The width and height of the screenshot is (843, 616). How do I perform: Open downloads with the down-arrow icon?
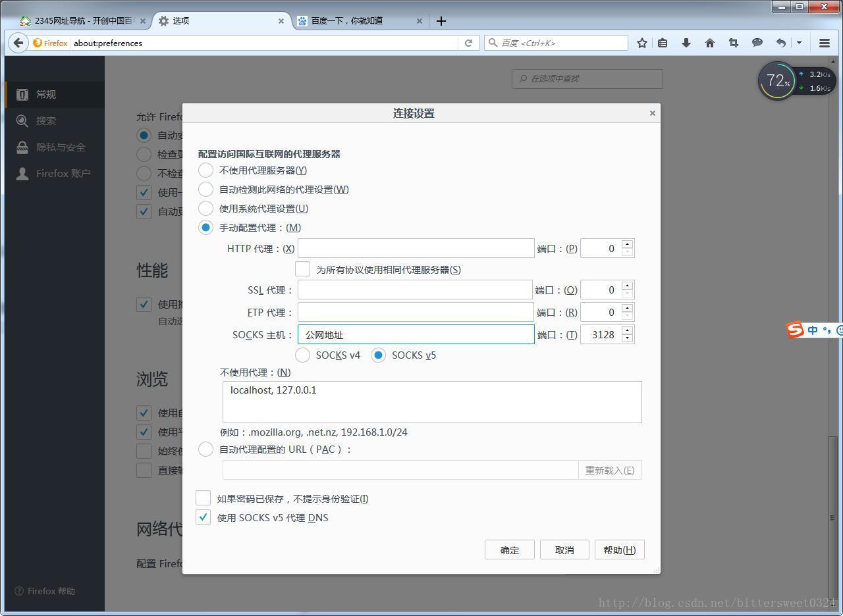[686, 43]
